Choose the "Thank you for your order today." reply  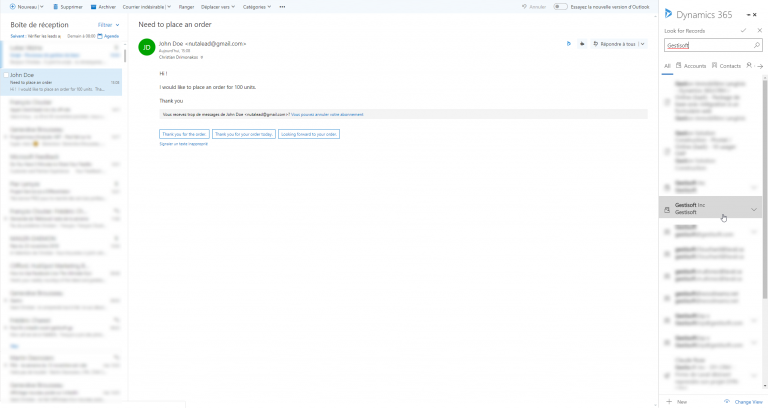pos(243,134)
